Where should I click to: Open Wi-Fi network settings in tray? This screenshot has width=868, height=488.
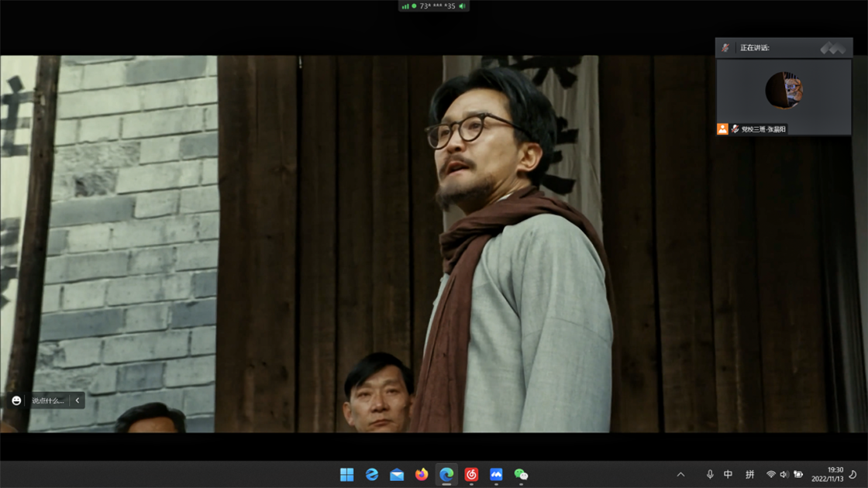[x=770, y=475]
